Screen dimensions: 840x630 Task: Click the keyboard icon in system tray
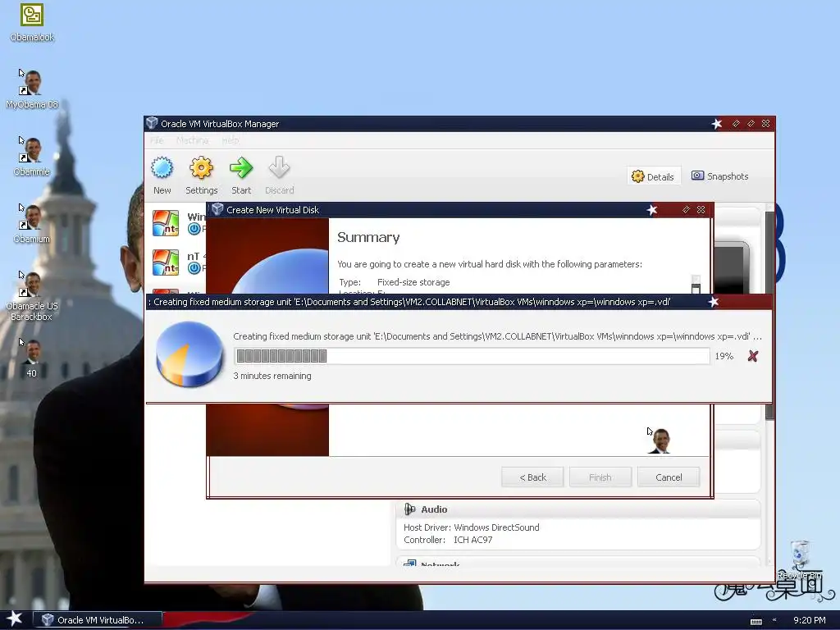tap(756, 622)
